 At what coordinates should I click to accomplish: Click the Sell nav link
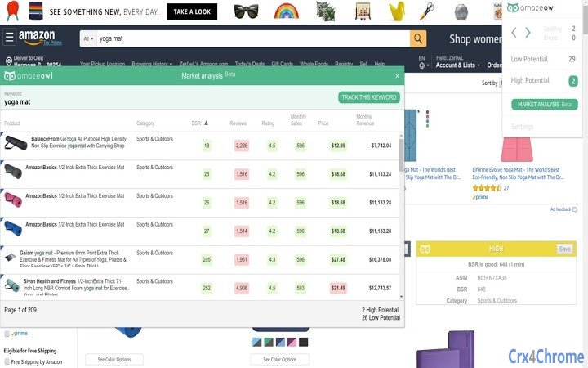363,64
